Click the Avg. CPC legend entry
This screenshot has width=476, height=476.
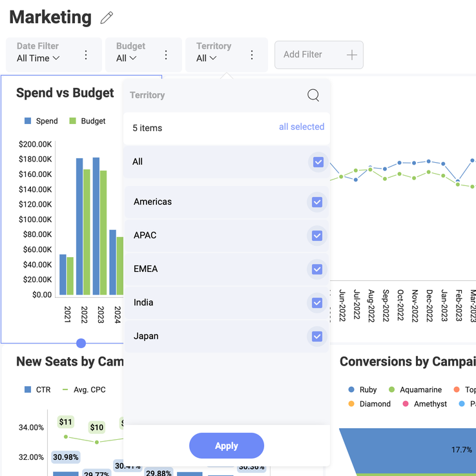click(x=84, y=390)
